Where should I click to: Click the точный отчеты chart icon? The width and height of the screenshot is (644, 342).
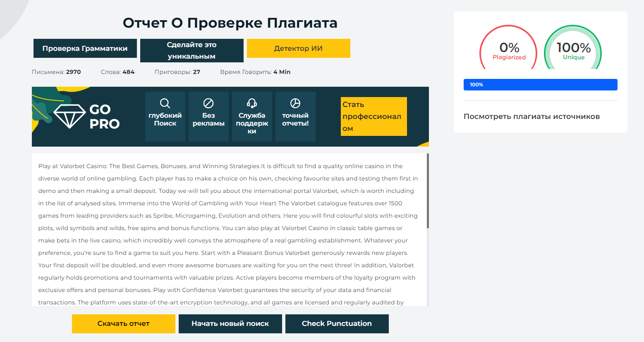pos(295,103)
